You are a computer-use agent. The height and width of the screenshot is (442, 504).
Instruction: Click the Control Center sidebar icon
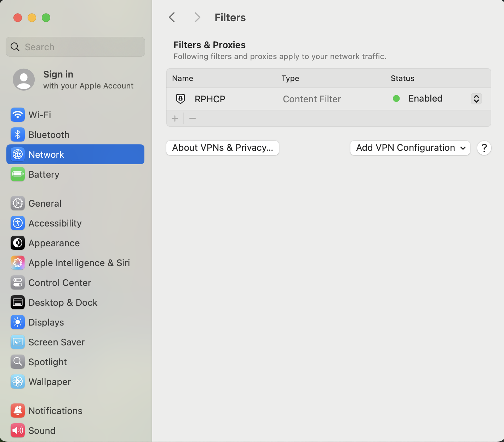17,282
